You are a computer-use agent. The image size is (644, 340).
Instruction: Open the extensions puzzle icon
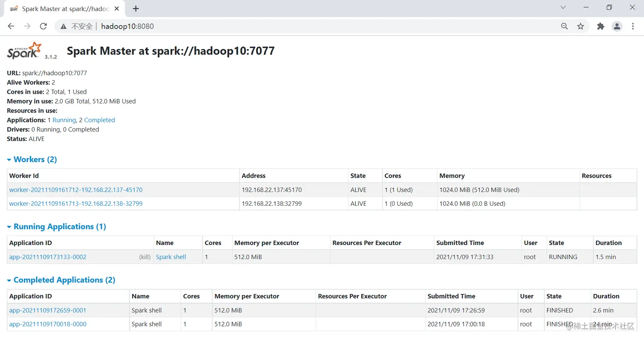coord(601,26)
